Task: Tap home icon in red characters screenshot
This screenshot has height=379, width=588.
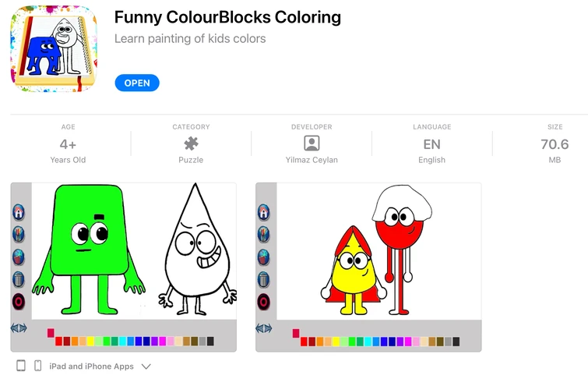Action: click(264, 212)
